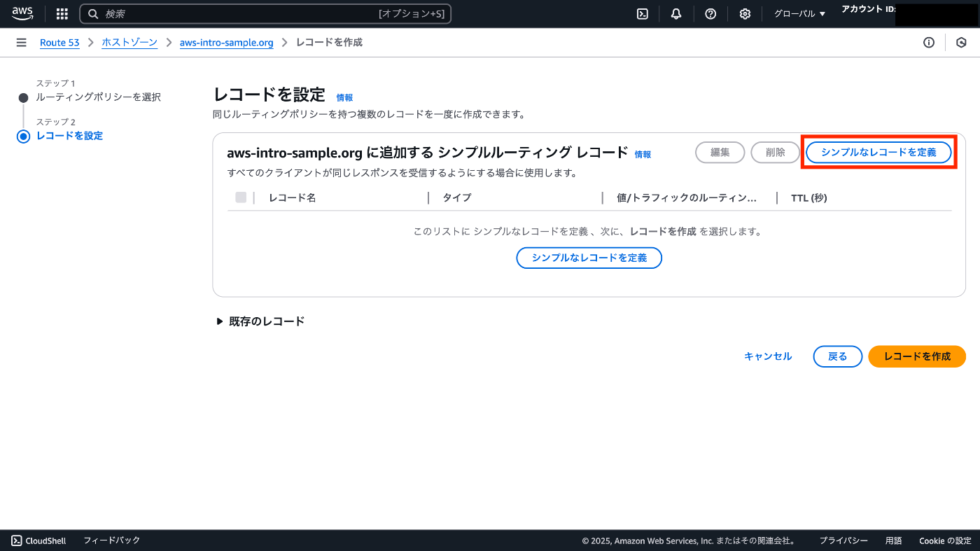This screenshot has width=980, height=551.
Task: Click the キャンセル link
Action: coord(768,356)
